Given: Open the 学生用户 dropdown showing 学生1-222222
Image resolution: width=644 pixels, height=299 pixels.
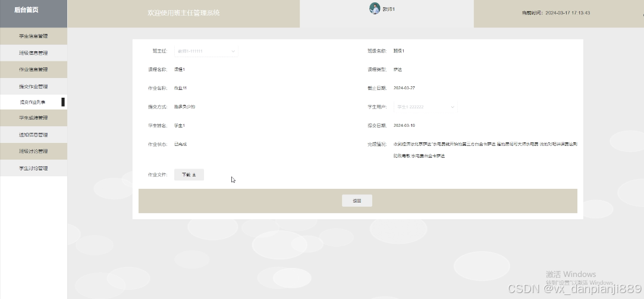Looking at the screenshot, I should [x=426, y=107].
